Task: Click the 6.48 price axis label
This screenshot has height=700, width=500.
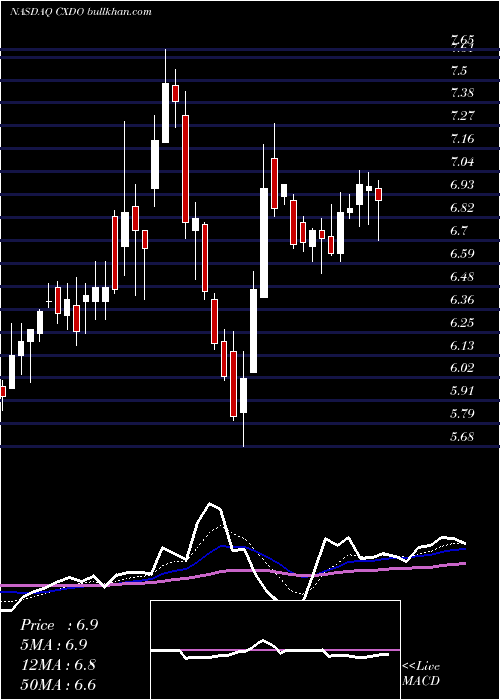Action: point(462,276)
